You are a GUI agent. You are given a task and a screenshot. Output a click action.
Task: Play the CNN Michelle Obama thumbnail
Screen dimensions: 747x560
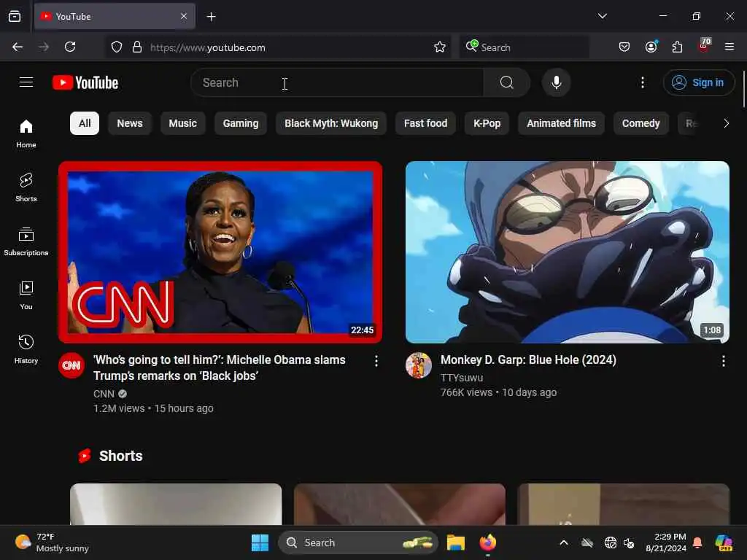[220, 252]
